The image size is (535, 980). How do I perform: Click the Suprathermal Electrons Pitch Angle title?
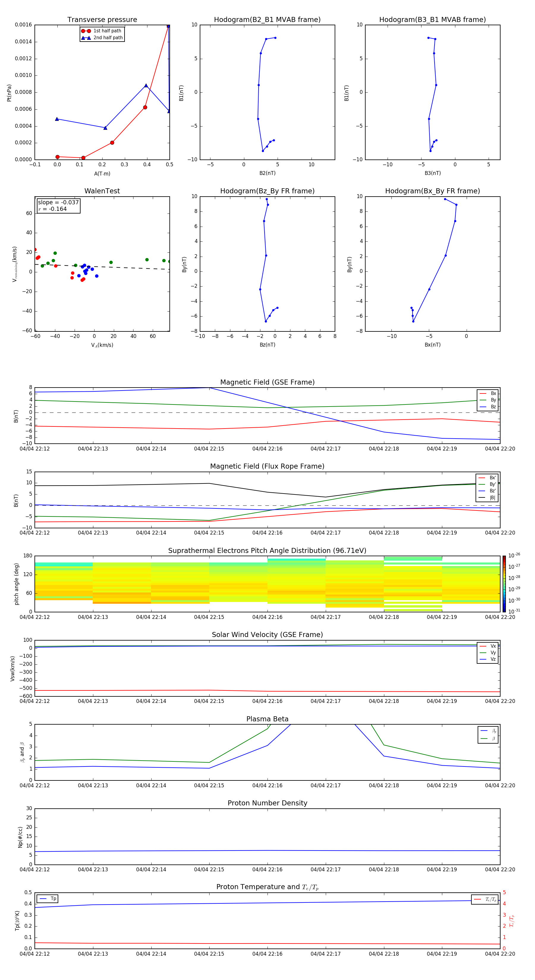267,551
